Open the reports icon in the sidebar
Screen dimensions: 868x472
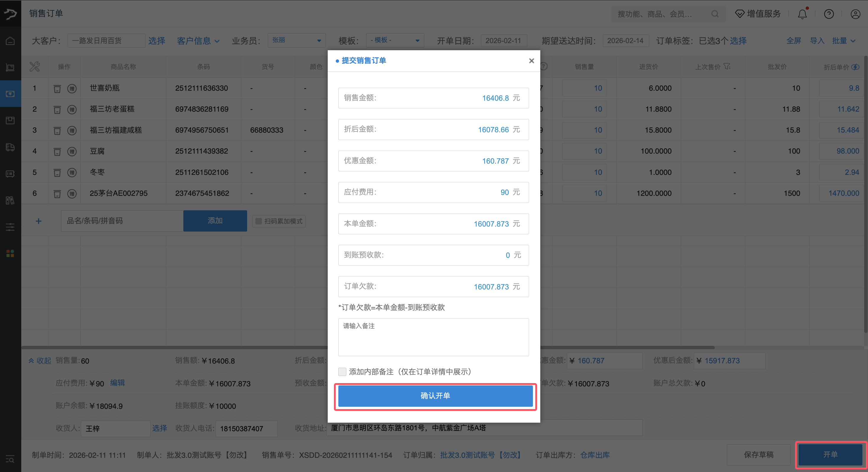[x=10, y=201]
